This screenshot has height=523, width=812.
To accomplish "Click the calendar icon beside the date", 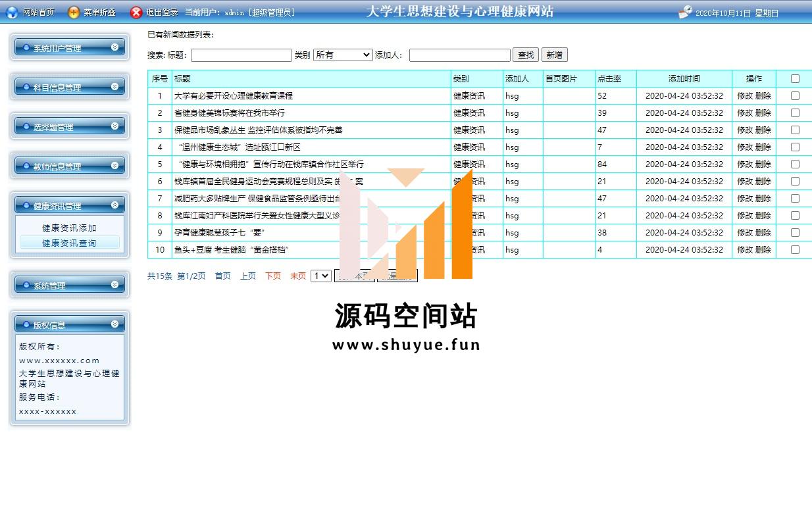I will tap(685, 12).
